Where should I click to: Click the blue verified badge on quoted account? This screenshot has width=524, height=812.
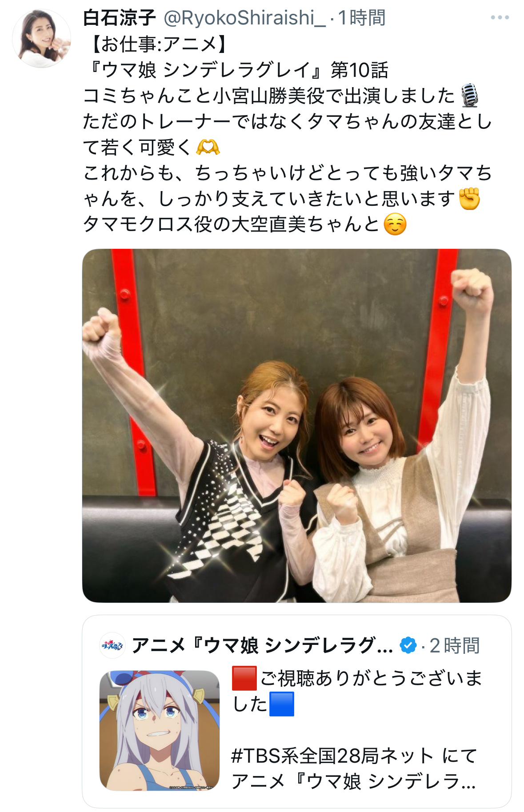408,645
